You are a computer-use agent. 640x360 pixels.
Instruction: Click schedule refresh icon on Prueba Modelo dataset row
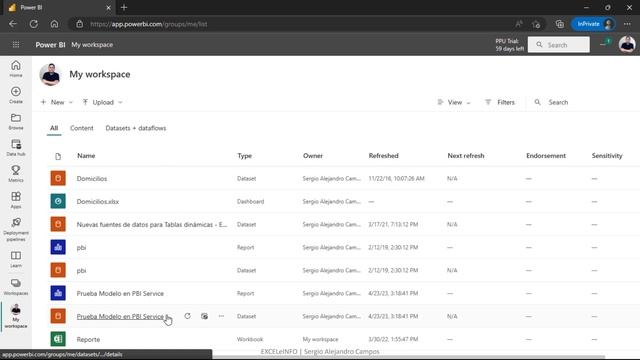point(204,316)
